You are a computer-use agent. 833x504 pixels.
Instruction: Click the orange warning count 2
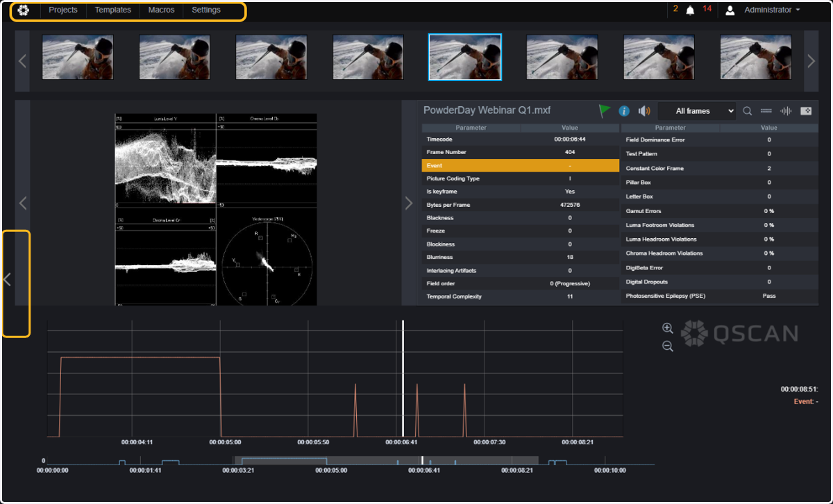(675, 9)
